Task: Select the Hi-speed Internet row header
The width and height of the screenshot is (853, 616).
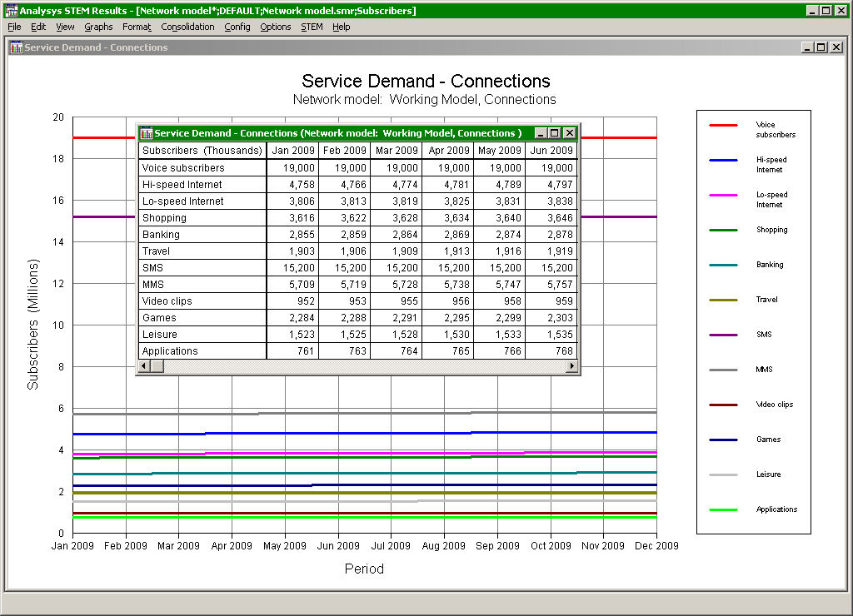Action: [202, 185]
